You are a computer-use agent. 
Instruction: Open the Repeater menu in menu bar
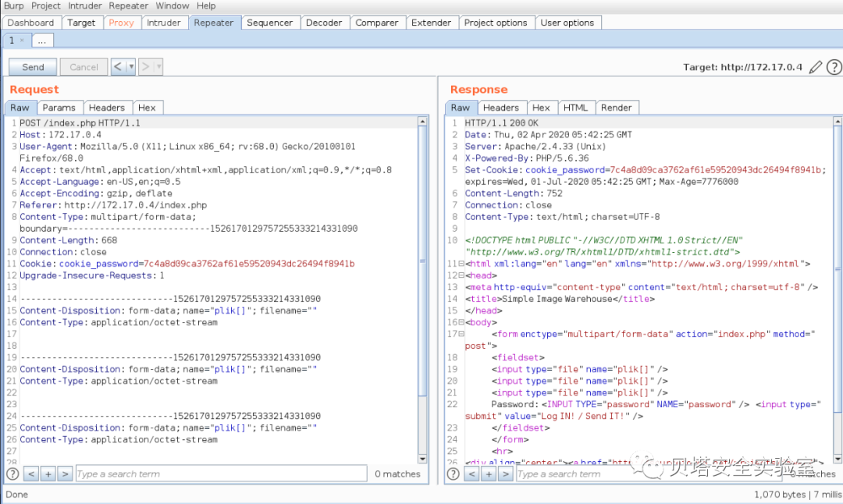pyautogui.click(x=129, y=6)
